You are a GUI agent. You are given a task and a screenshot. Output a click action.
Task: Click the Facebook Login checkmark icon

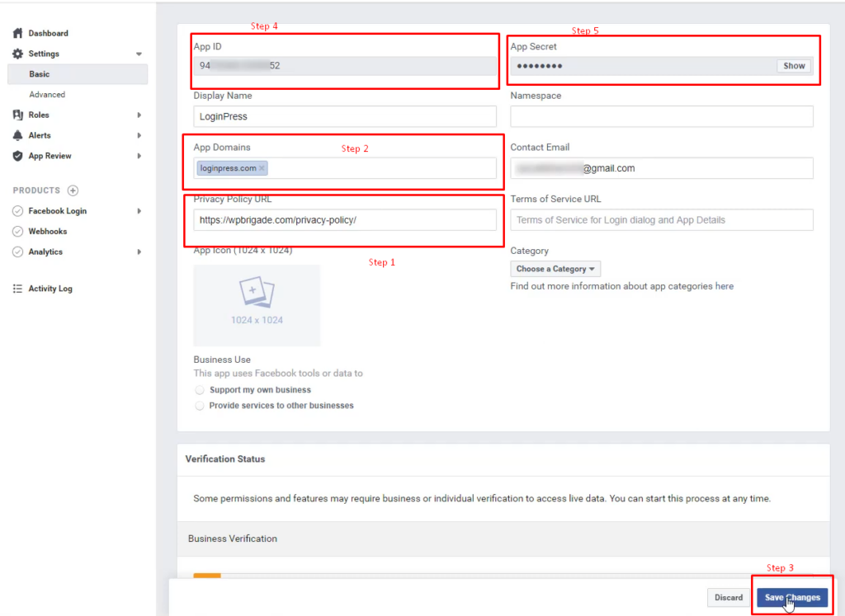click(x=18, y=211)
